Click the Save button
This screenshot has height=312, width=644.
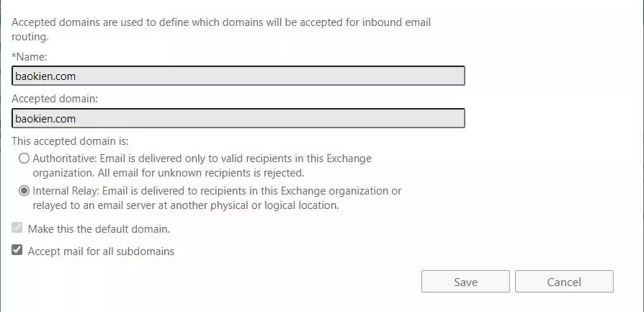[465, 282]
